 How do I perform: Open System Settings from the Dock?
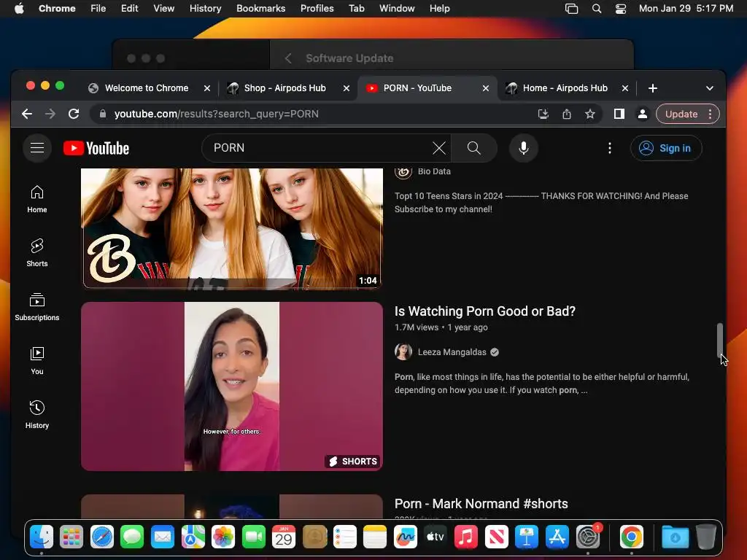pyautogui.click(x=588, y=537)
